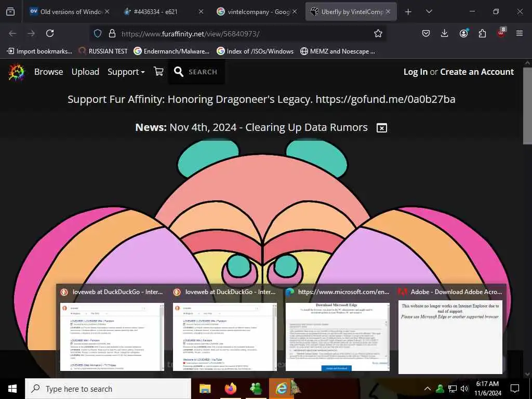Show hidden tray icons chevron
This screenshot has width=532, height=399.
pos(428,389)
